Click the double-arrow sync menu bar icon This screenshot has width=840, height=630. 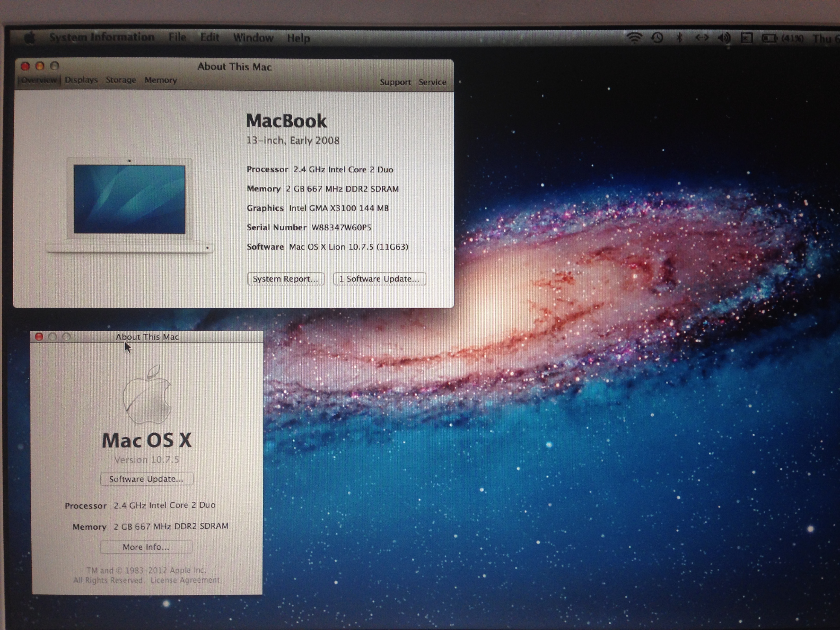tap(702, 38)
